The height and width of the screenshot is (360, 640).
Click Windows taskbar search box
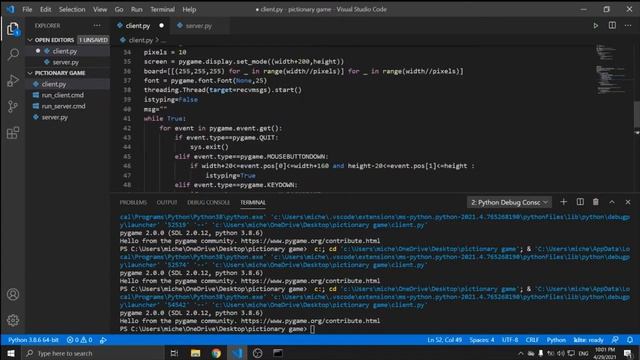point(93,353)
